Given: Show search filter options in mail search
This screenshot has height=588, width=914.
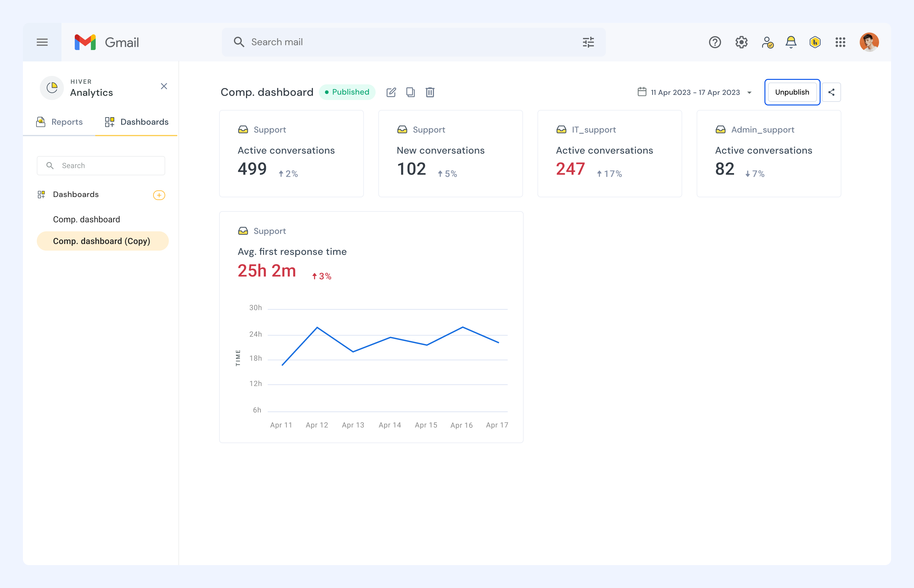Looking at the screenshot, I should [588, 42].
